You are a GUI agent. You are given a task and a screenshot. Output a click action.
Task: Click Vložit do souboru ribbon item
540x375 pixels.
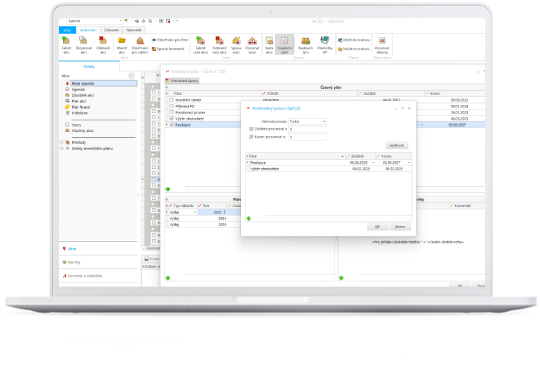coord(354,40)
